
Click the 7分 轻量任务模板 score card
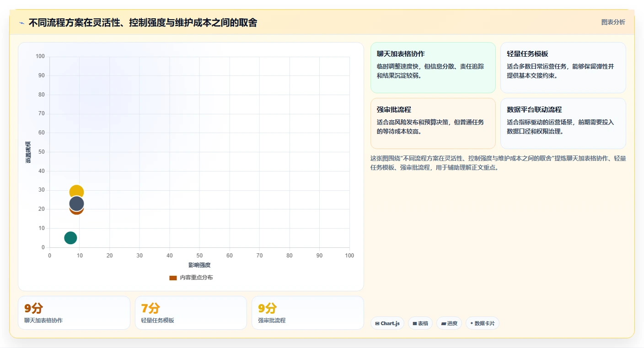point(191,313)
